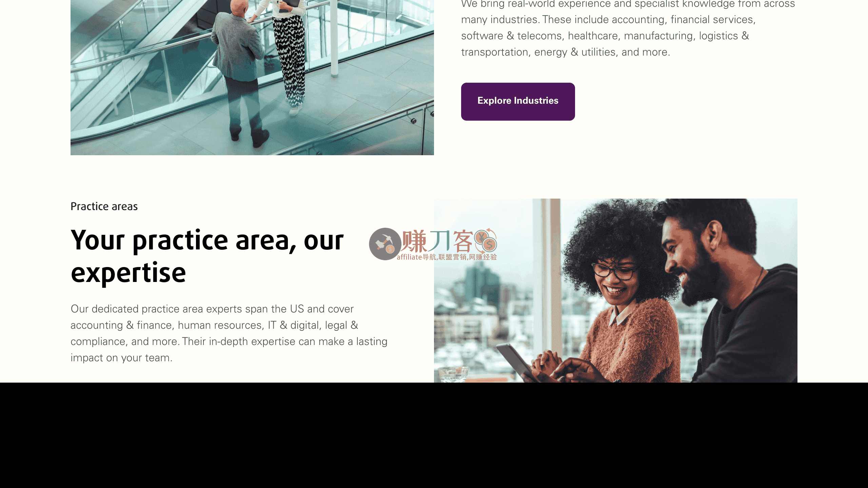Click the affiliate subtitle under the watermark

pyautogui.click(x=447, y=257)
